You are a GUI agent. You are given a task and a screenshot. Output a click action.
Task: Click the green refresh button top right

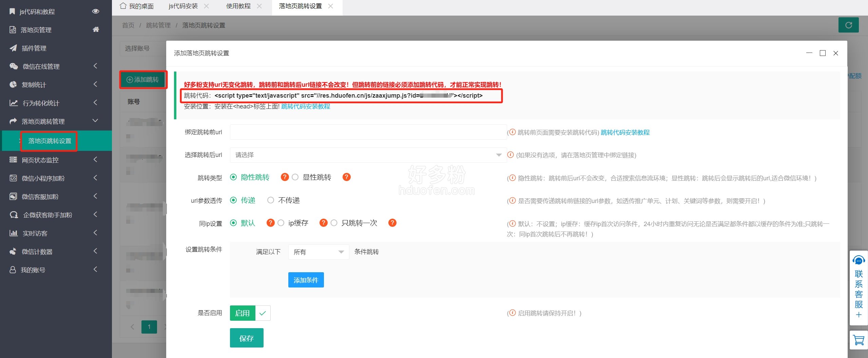tap(848, 25)
